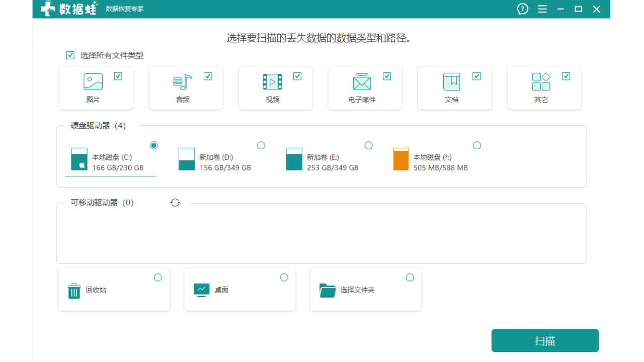
Task: Select the Recycle Bin radio button
Action: 158,278
